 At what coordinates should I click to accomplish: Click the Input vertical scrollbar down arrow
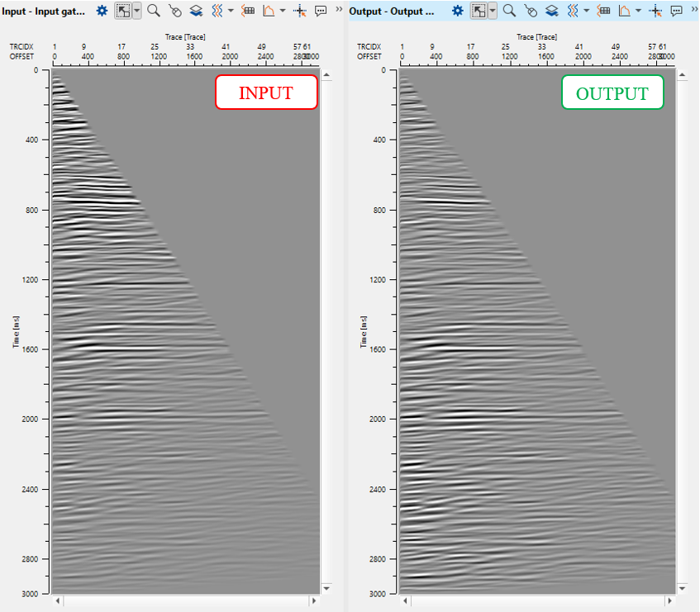click(x=326, y=588)
